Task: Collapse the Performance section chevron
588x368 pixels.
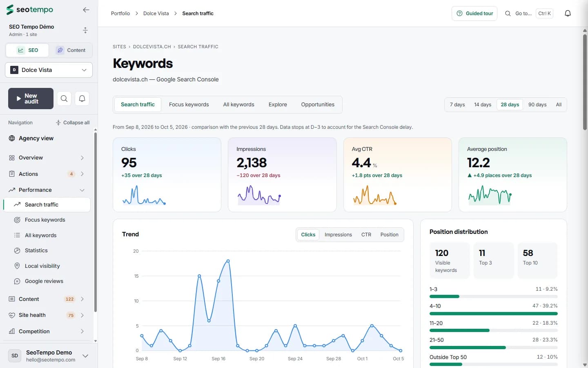Action: point(82,190)
